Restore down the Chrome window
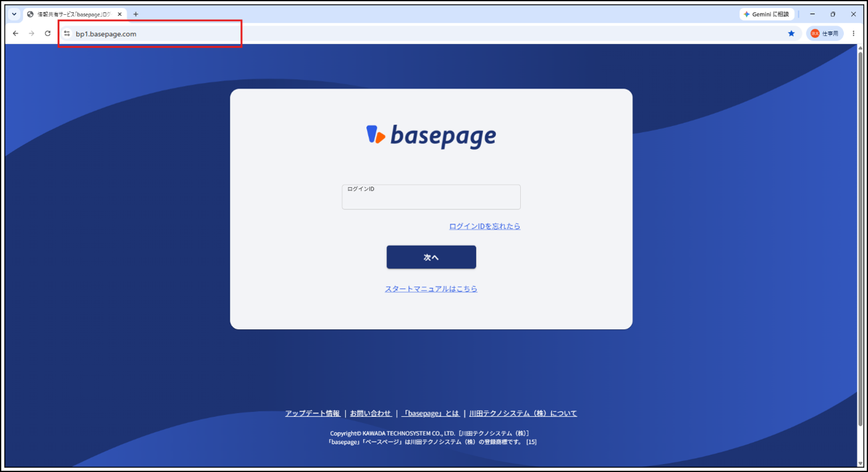Image resolution: width=868 pixels, height=472 pixels. pyautogui.click(x=833, y=14)
